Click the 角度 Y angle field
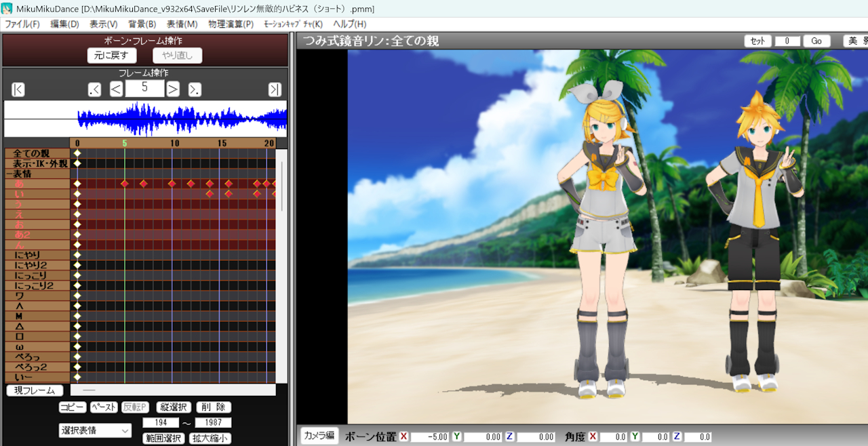Screen dimensions: 868x446 coord(656,437)
